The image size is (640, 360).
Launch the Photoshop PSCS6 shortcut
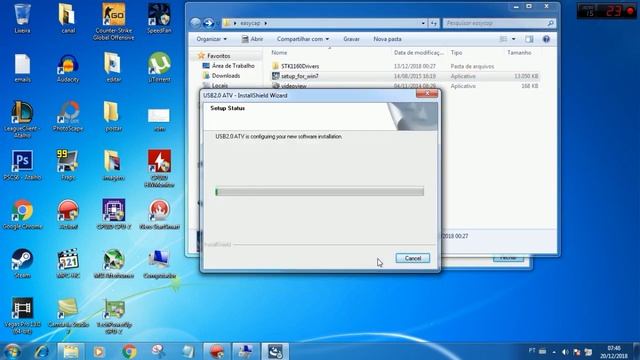point(22,166)
